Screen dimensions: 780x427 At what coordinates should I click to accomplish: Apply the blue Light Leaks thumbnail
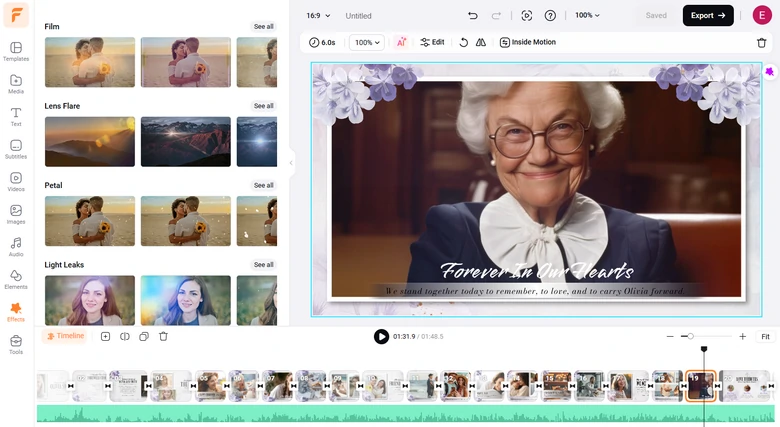tap(186, 301)
